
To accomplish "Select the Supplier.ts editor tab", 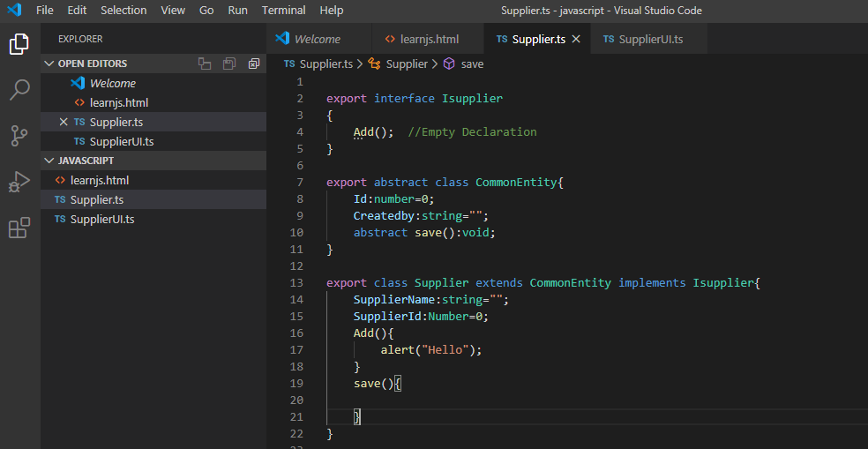I will (537, 39).
